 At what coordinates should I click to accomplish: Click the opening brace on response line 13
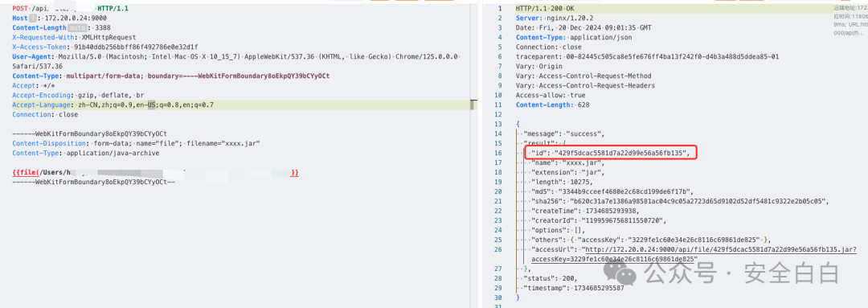(517, 124)
